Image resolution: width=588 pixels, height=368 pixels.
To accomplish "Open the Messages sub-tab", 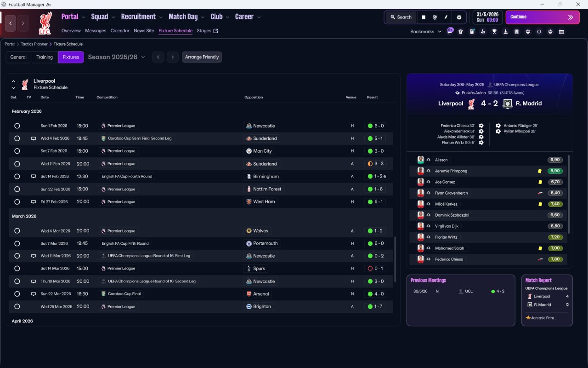I will (96, 31).
